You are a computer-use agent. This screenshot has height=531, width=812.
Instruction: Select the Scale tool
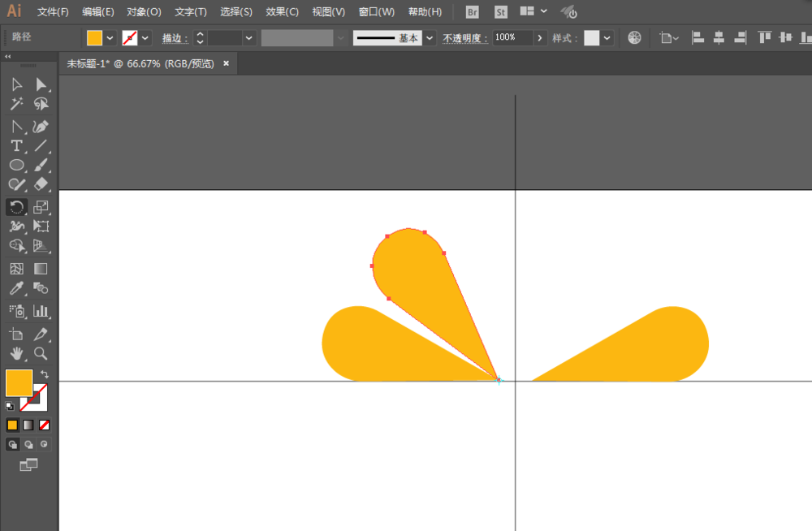pyautogui.click(x=41, y=207)
